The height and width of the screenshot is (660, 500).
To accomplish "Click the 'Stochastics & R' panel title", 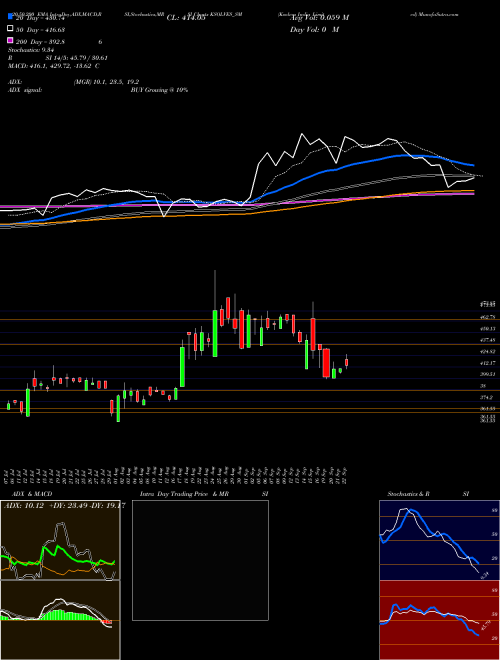I will click(x=409, y=494).
